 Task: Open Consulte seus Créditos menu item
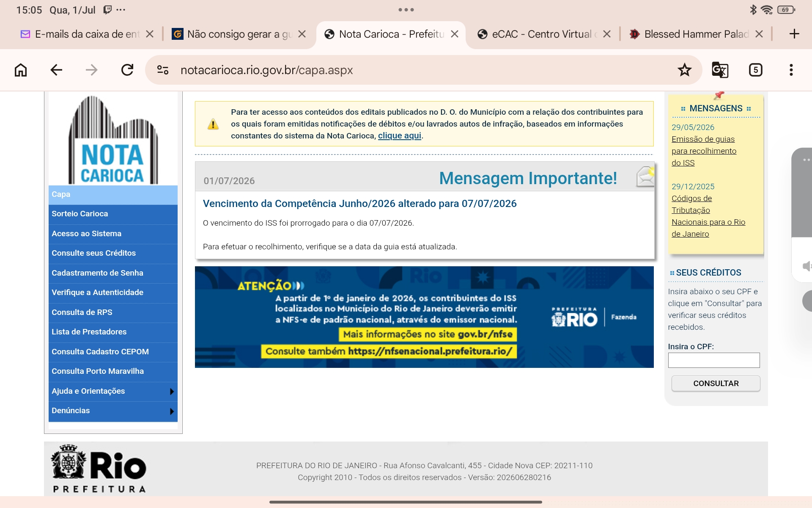coord(113,254)
